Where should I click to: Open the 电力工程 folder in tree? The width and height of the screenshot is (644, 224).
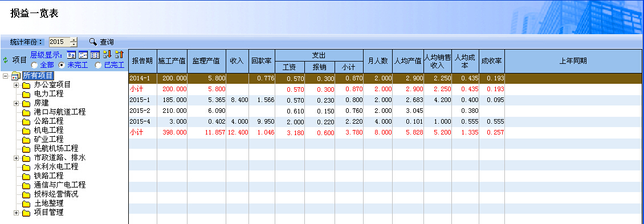tap(48, 93)
